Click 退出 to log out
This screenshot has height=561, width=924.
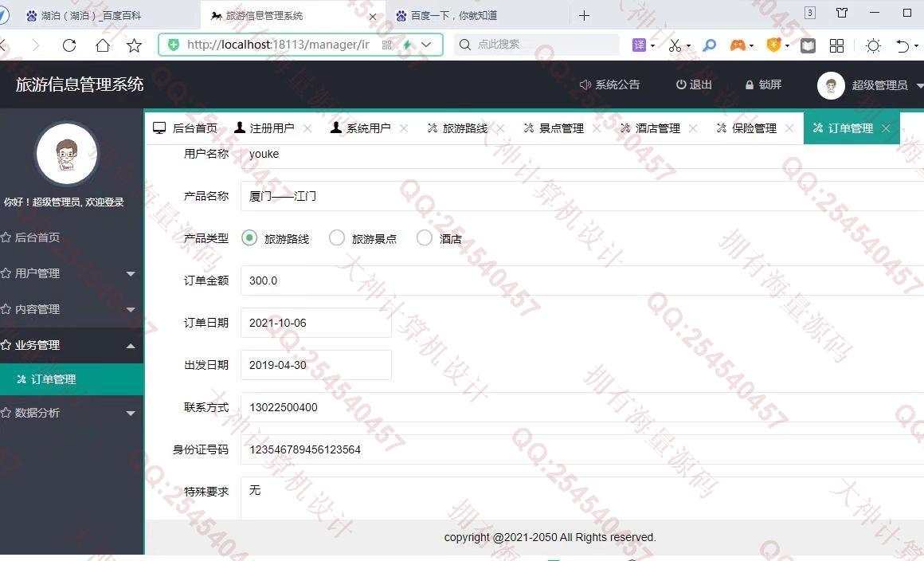pyautogui.click(x=694, y=84)
